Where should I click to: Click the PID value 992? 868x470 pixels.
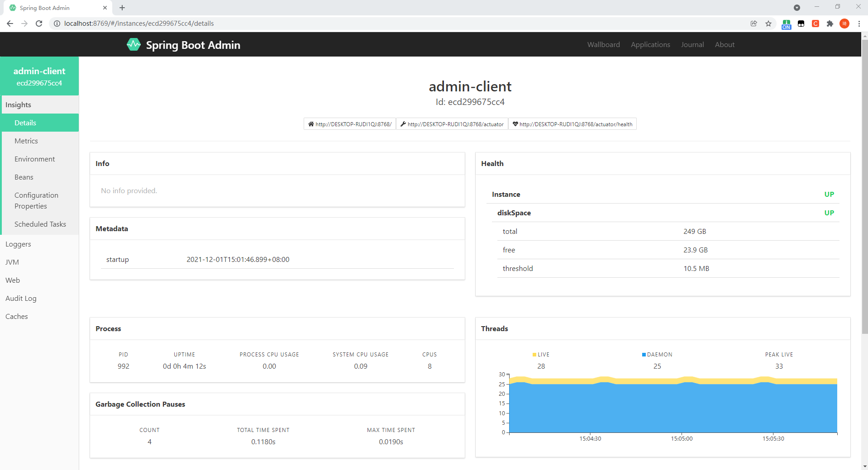click(124, 366)
